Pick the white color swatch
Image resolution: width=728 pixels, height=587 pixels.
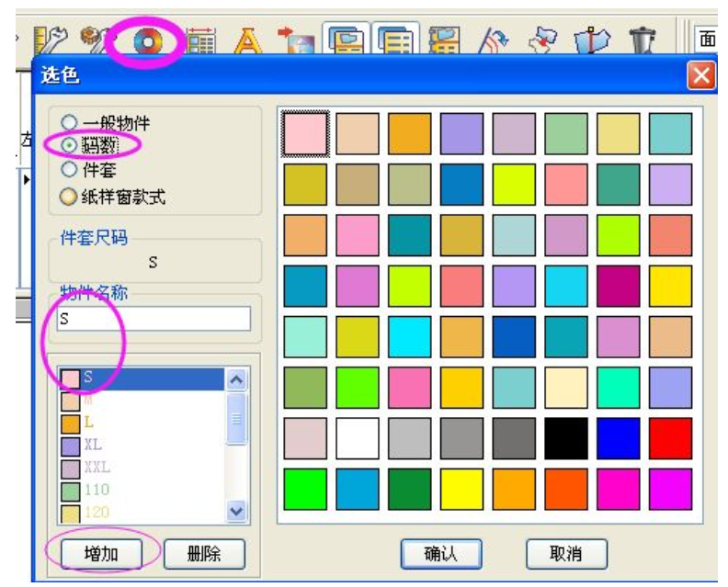358,438
